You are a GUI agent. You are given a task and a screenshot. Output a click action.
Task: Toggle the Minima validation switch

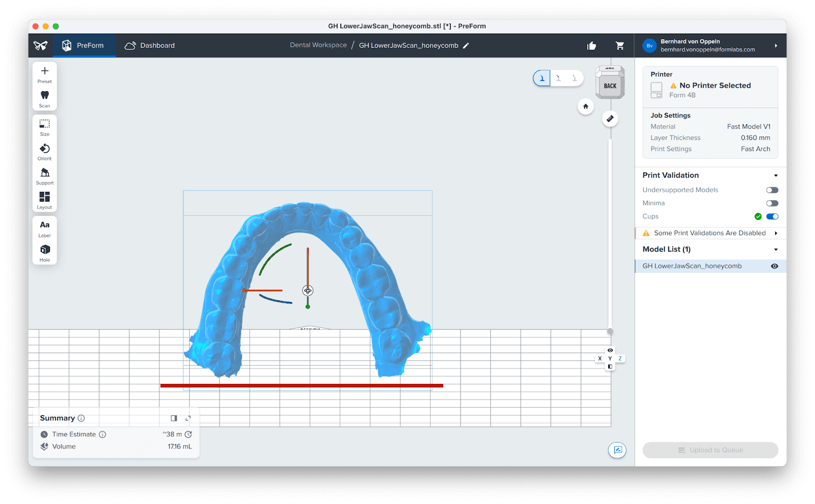pyautogui.click(x=772, y=203)
